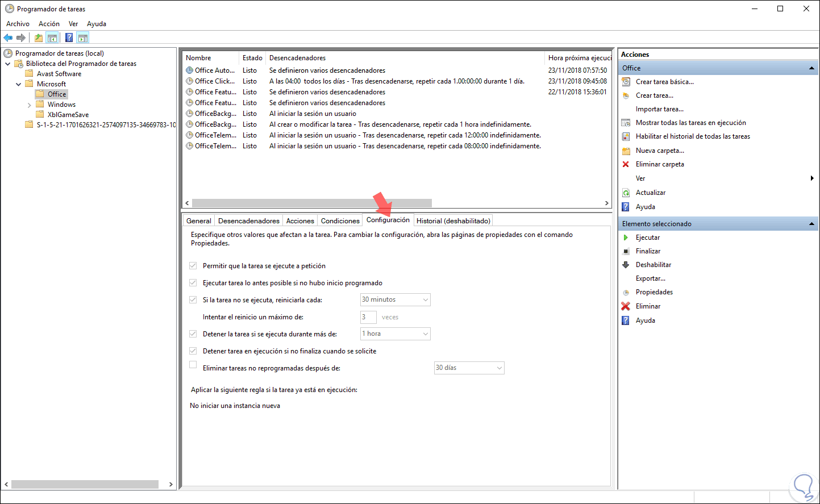Switch to the General tab
The height and width of the screenshot is (504, 820).
coord(199,221)
